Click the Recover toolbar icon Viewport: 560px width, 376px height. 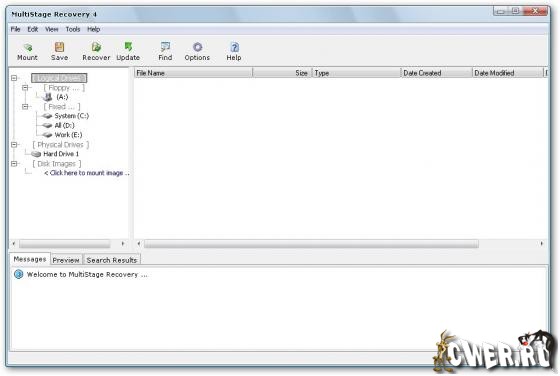pos(96,47)
